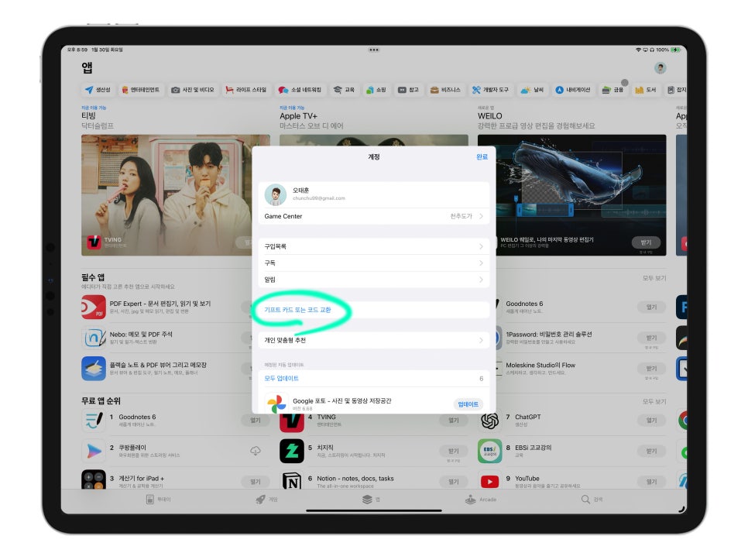
Task: Select the 생산성 category chip
Action: click(98, 90)
